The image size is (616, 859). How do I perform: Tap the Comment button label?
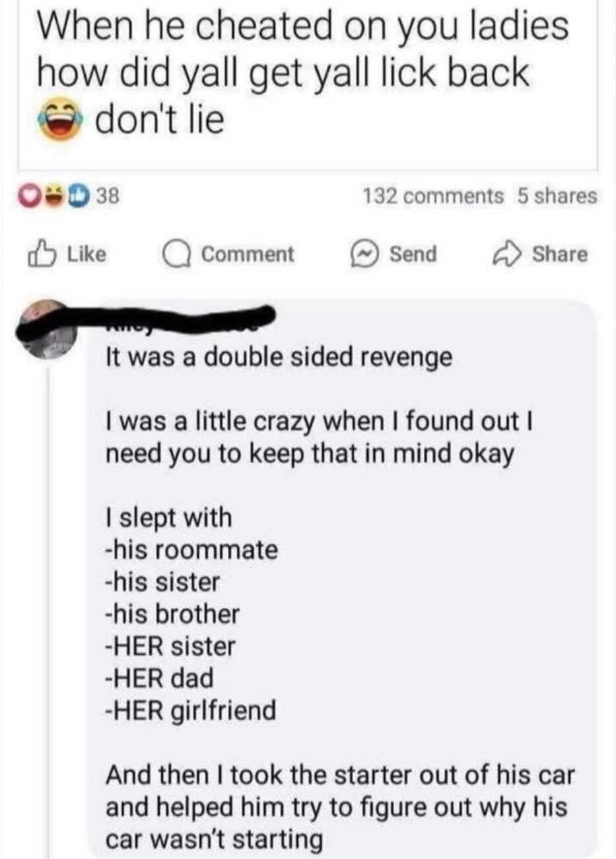pyautogui.click(x=248, y=254)
